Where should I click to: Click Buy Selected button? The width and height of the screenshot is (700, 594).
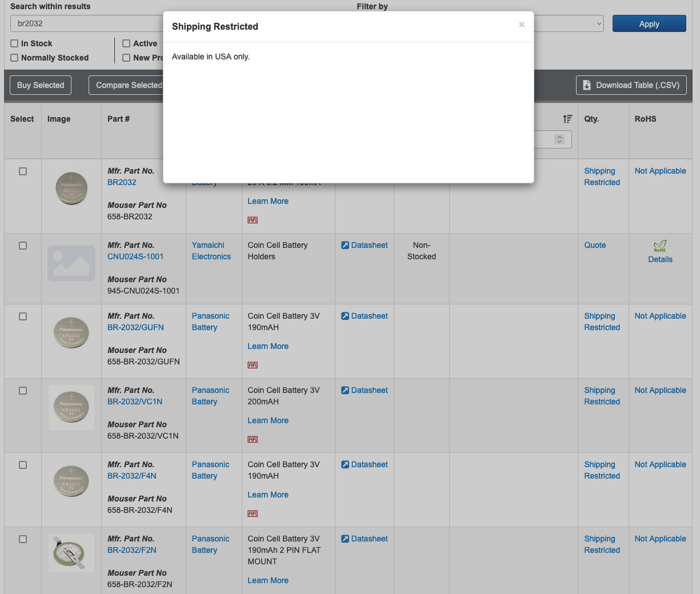41,85
